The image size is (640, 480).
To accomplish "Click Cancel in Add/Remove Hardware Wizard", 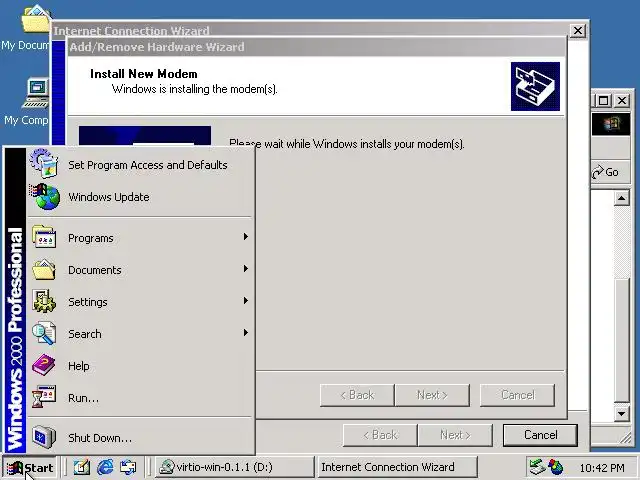I will [x=518, y=395].
